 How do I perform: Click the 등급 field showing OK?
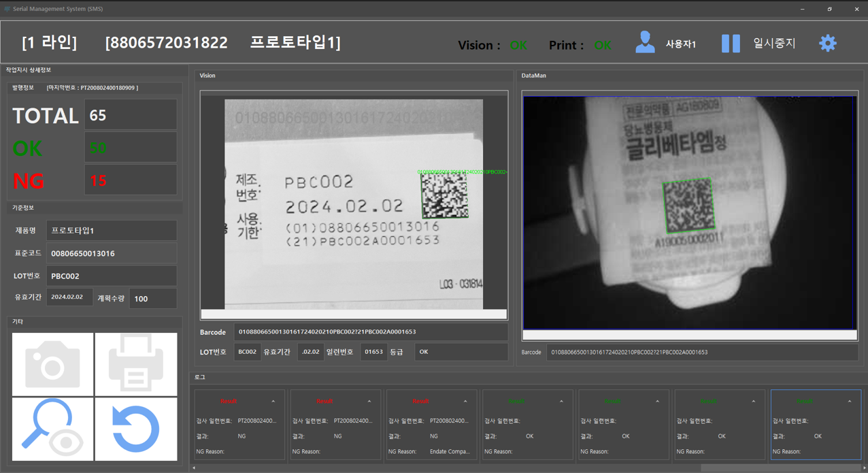(x=461, y=352)
